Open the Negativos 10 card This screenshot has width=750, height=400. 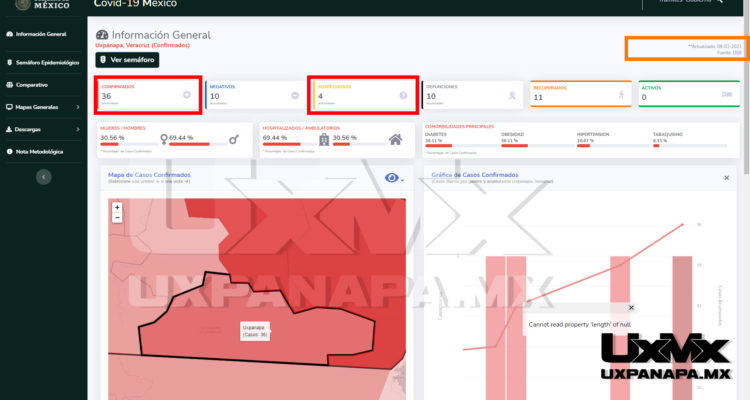[255, 95]
